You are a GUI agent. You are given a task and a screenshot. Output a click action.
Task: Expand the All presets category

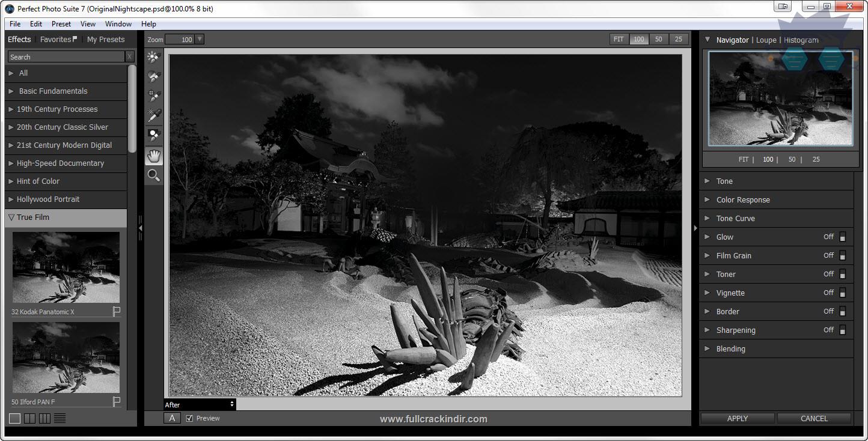tap(66, 73)
